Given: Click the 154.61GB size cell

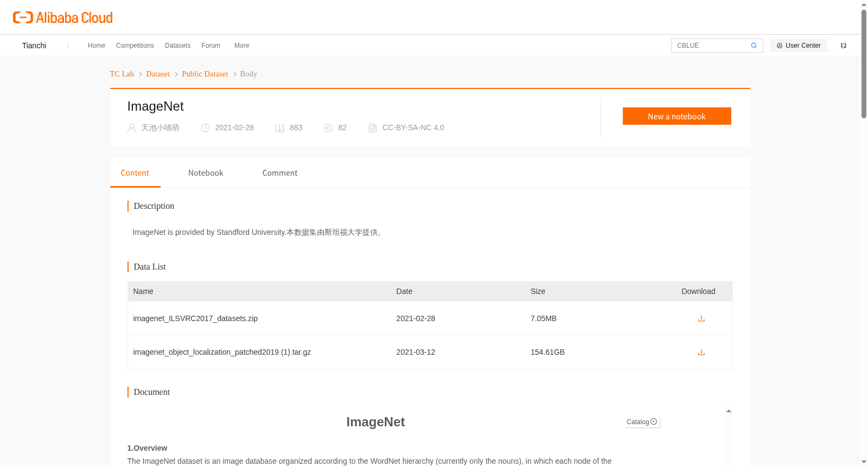Looking at the screenshot, I should [547, 352].
